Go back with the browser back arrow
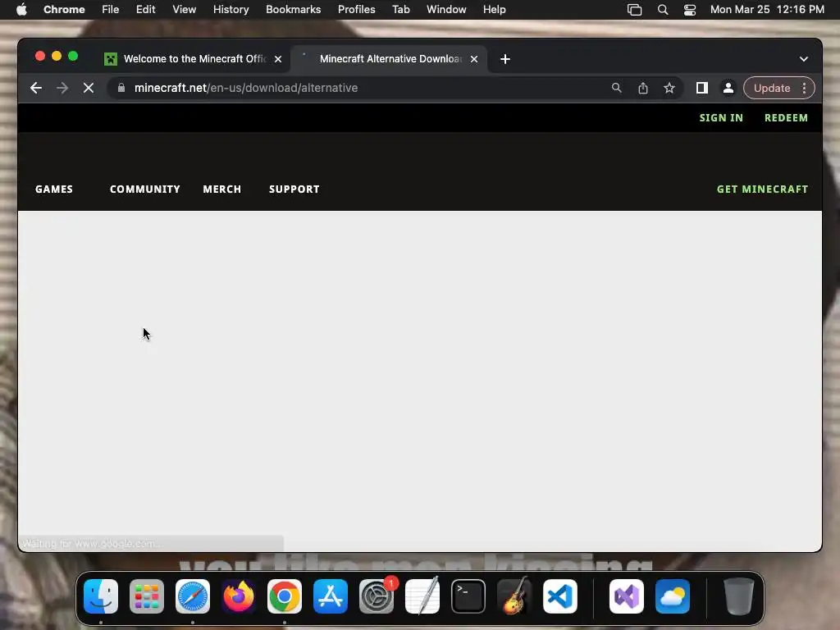This screenshot has height=630, width=840. 36,88
